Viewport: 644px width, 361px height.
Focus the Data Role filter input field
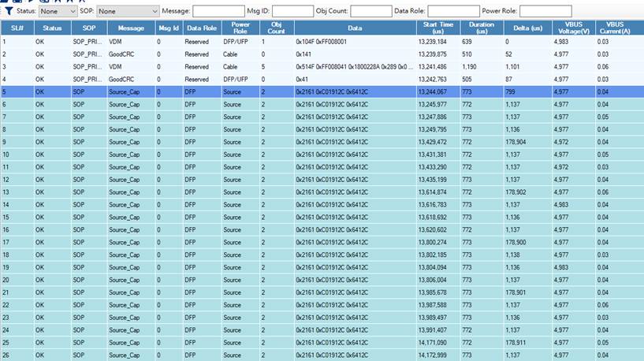(x=453, y=11)
